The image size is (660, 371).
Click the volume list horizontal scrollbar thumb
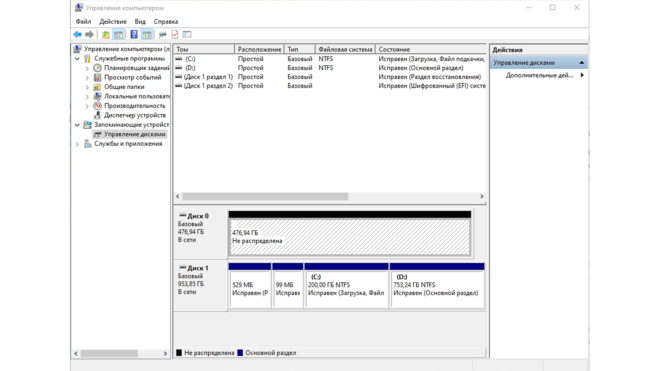[265, 196]
